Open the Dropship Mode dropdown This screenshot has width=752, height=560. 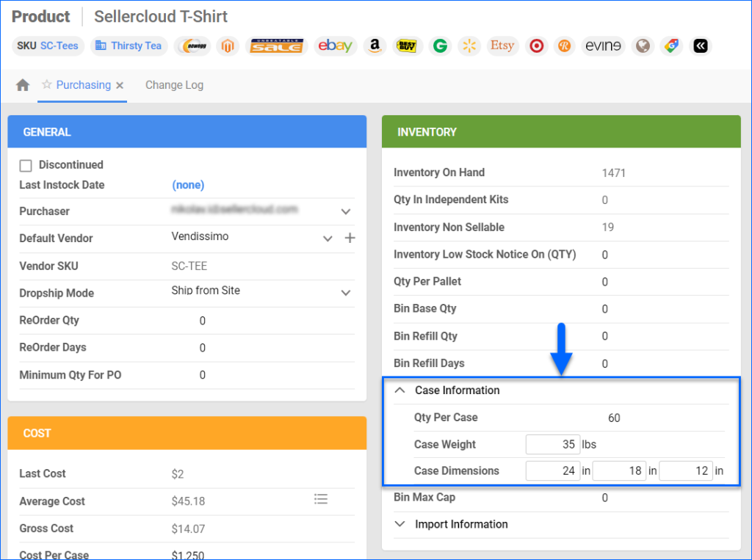coord(345,293)
